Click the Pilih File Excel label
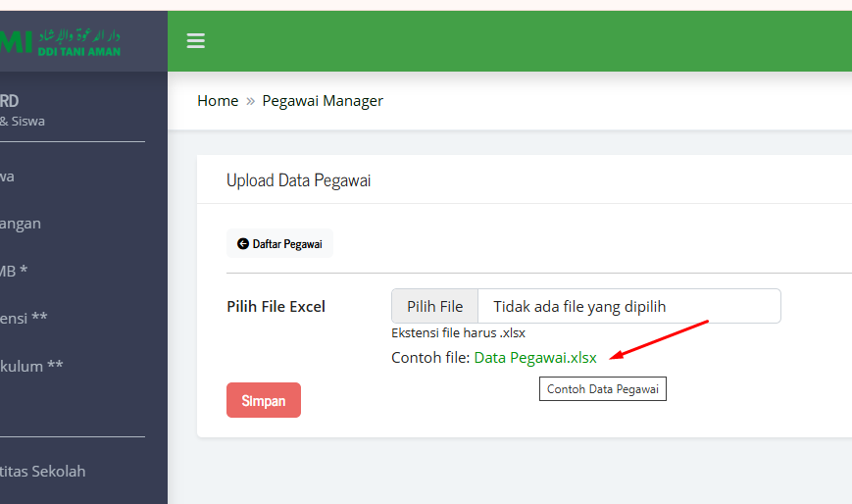Screen dimensions: 852x504 click(x=276, y=307)
